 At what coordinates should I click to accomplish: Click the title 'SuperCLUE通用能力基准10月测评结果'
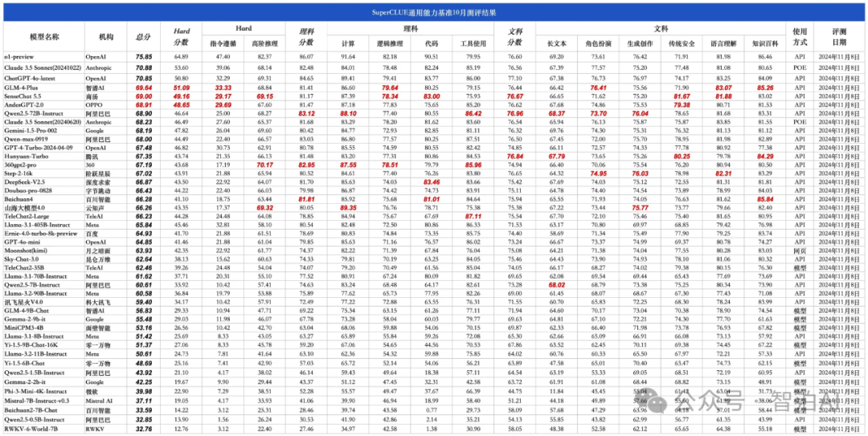pos(433,13)
